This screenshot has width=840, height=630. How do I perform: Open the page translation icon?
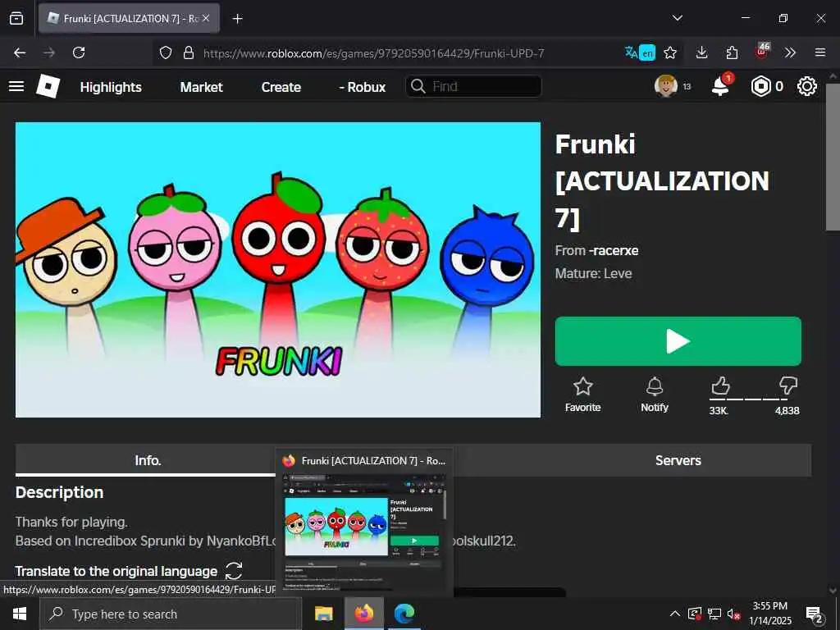(640, 52)
